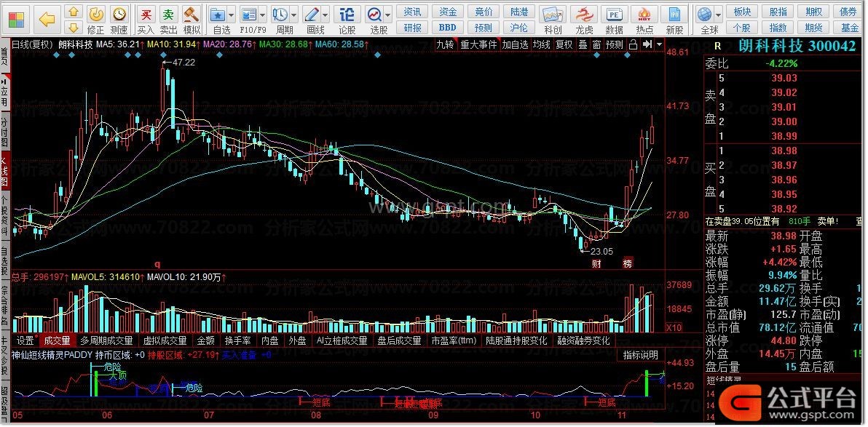
Task: Click the 朗科科技 300042 stock title
Action: click(x=797, y=47)
